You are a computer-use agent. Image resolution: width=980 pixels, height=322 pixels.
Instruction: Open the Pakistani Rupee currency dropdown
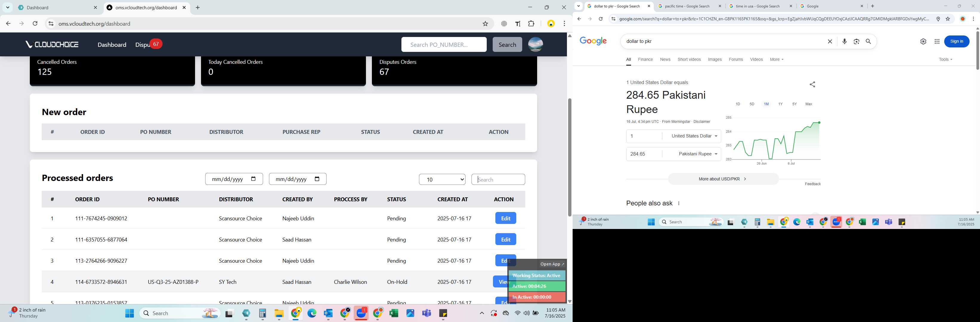pos(698,154)
